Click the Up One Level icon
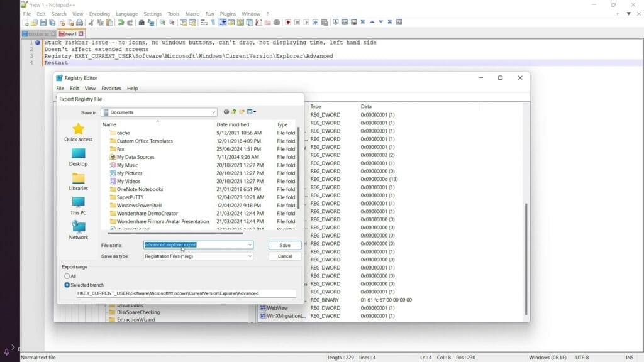 tap(234, 111)
